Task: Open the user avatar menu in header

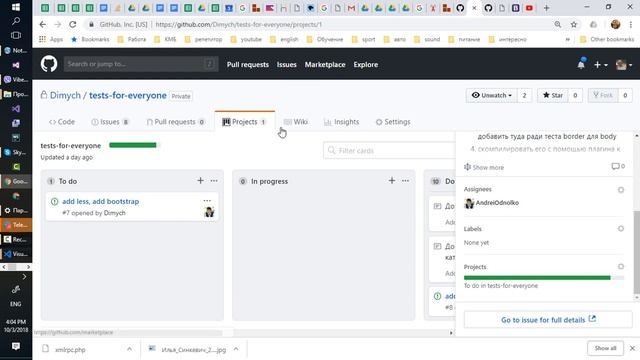Action: click(624, 64)
